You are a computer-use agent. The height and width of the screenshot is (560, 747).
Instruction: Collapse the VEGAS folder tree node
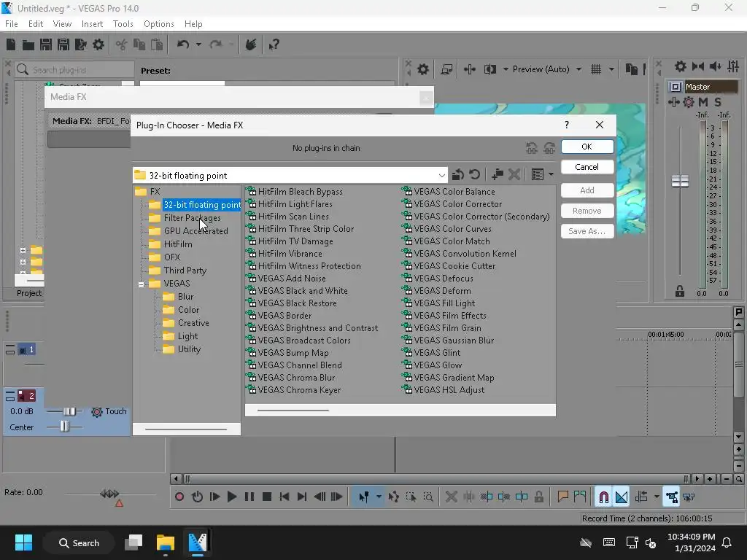coord(141,284)
